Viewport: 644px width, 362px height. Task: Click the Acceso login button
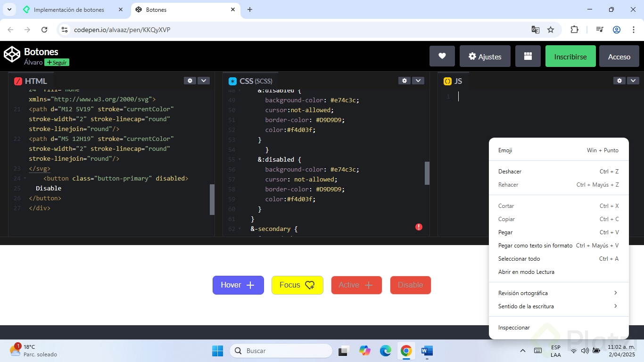[x=619, y=56]
